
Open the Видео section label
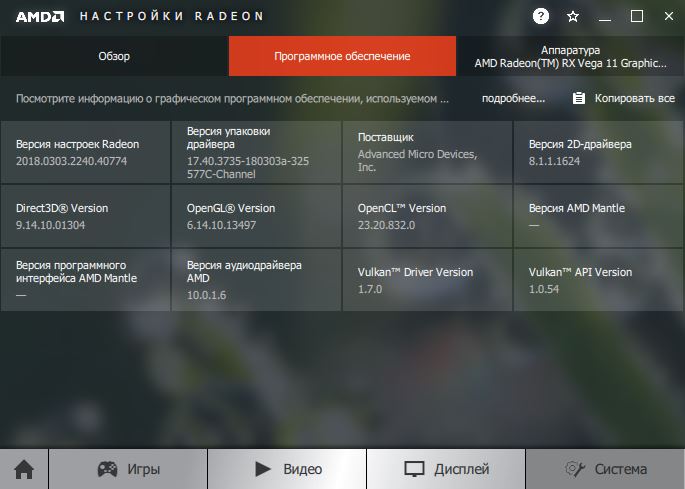click(303, 469)
